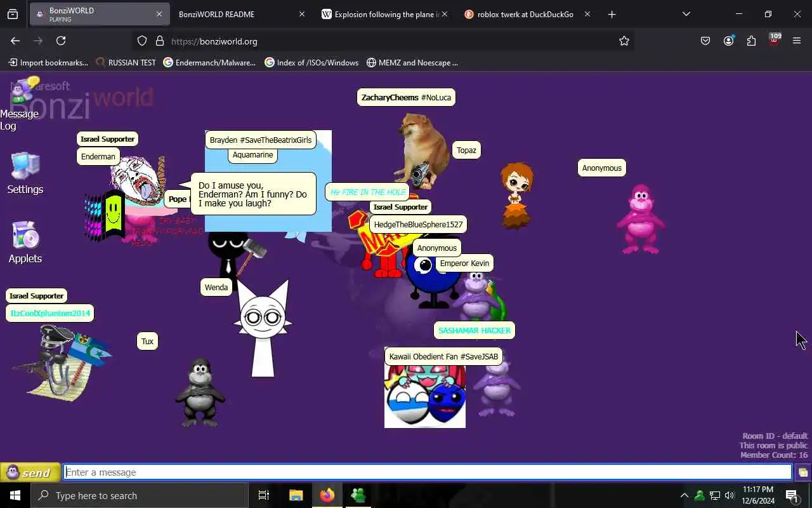Click the Wenda white cat character
812x508 pixels.
263,329
